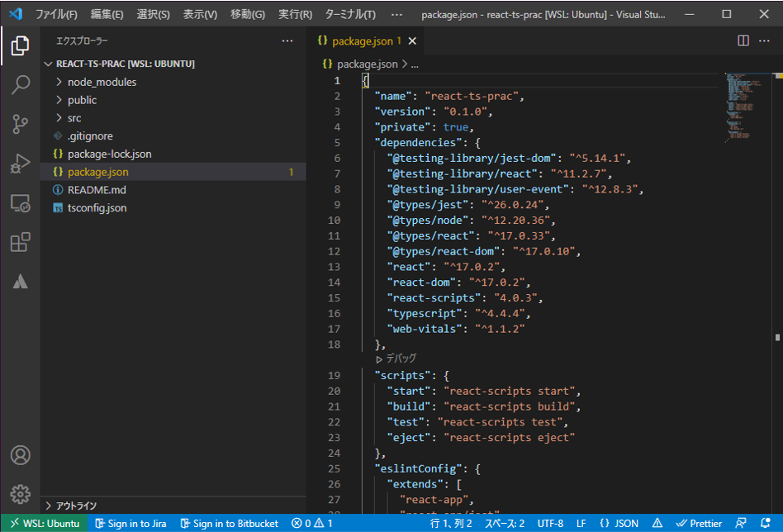This screenshot has width=783, height=532.
Task: Expand the アウトライン section
Action: [x=78, y=505]
